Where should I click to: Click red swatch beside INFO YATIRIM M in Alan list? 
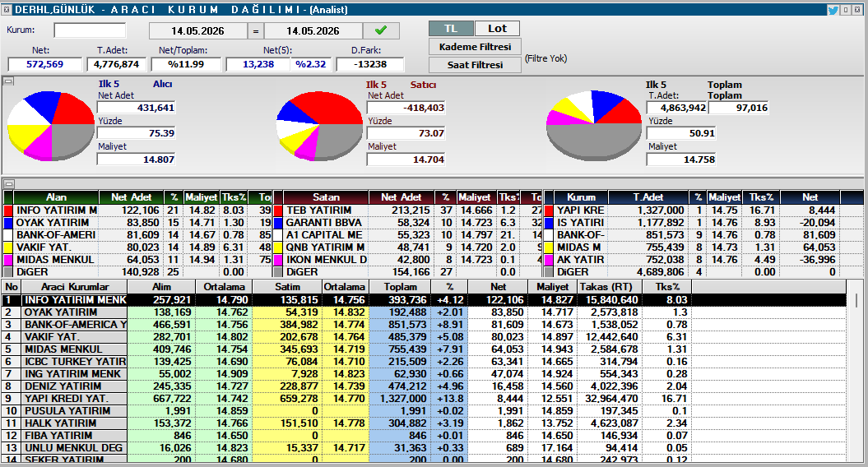(x=7, y=210)
